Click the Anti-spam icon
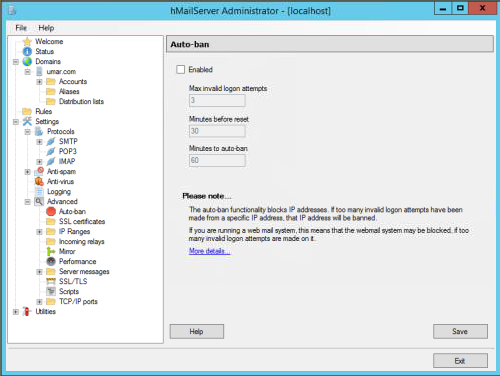Image resolution: width=500 pixels, height=376 pixels. (x=39, y=171)
